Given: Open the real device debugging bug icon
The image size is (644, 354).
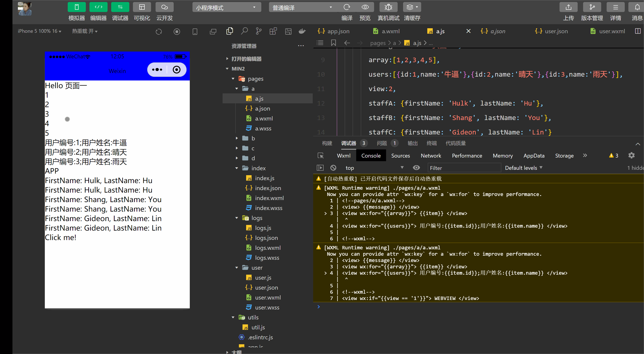Looking at the screenshot, I should pos(388,7).
